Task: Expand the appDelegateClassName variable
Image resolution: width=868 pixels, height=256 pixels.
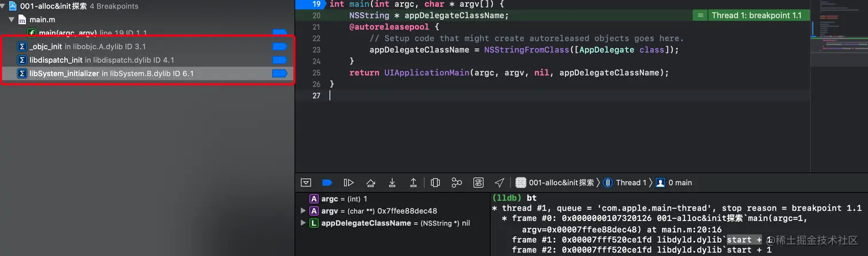Action: 303,223
